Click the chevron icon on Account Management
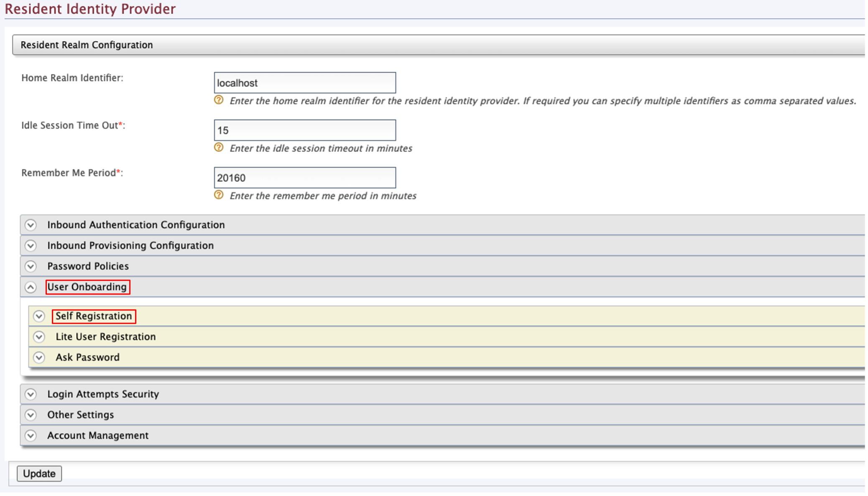The height and width of the screenshot is (496, 868). 30,435
